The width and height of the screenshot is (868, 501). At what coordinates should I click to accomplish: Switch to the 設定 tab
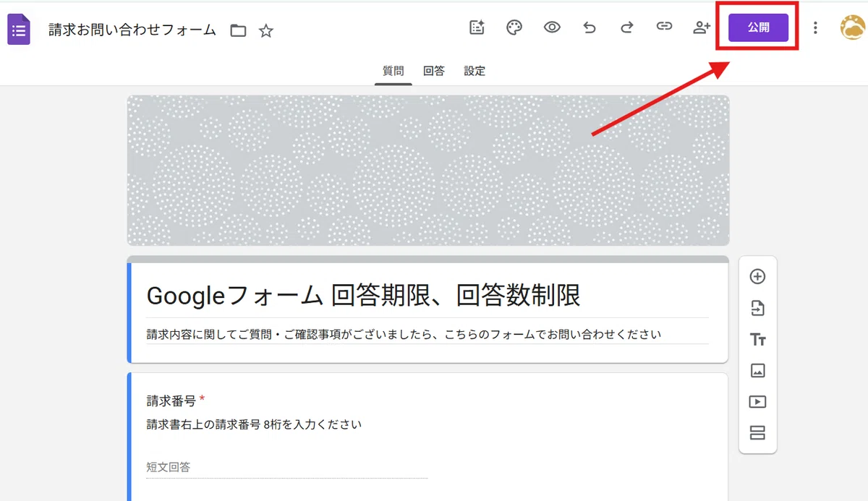475,71
